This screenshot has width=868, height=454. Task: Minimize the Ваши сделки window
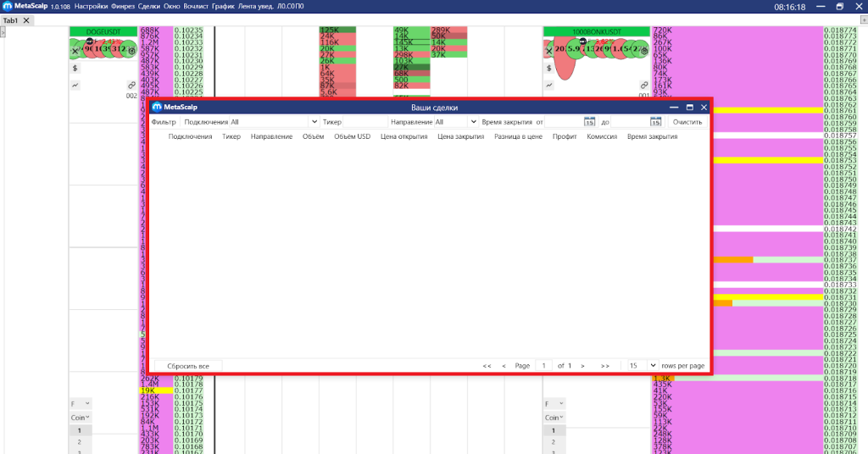tap(674, 108)
